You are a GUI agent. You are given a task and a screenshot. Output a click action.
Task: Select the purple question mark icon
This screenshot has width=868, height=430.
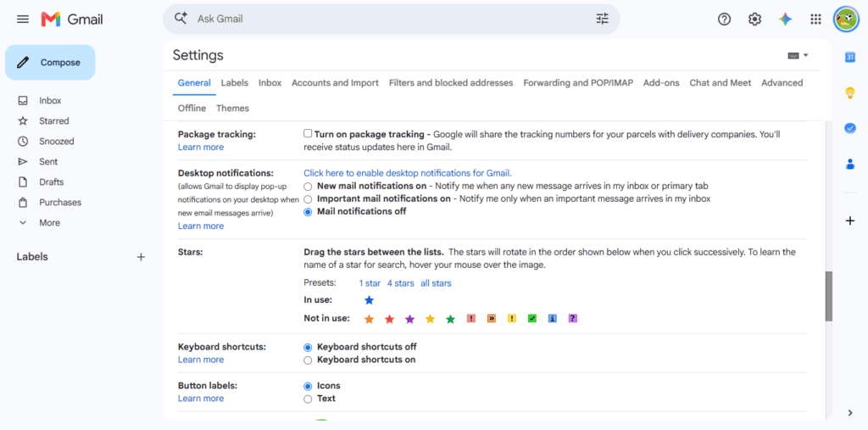click(x=573, y=319)
